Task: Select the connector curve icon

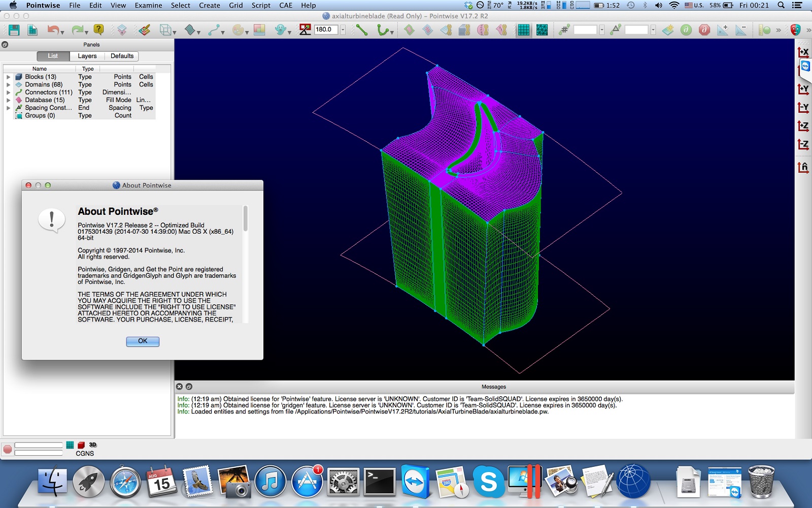Action: pos(214,30)
